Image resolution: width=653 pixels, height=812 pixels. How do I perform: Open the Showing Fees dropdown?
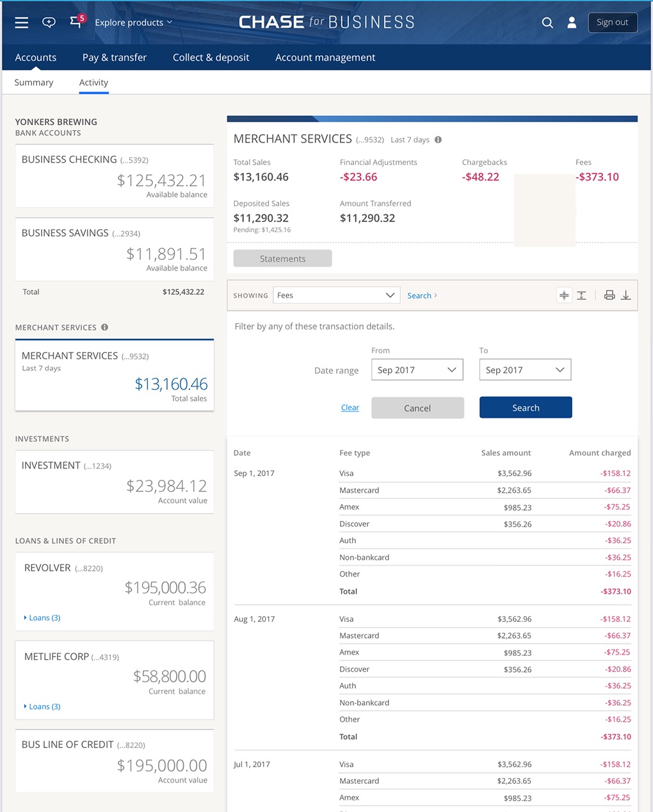click(x=337, y=295)
